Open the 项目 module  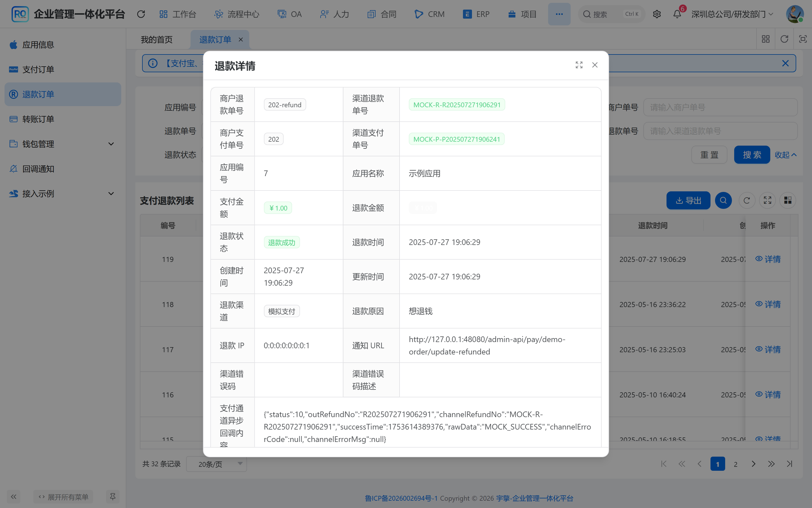pos(522,14)
